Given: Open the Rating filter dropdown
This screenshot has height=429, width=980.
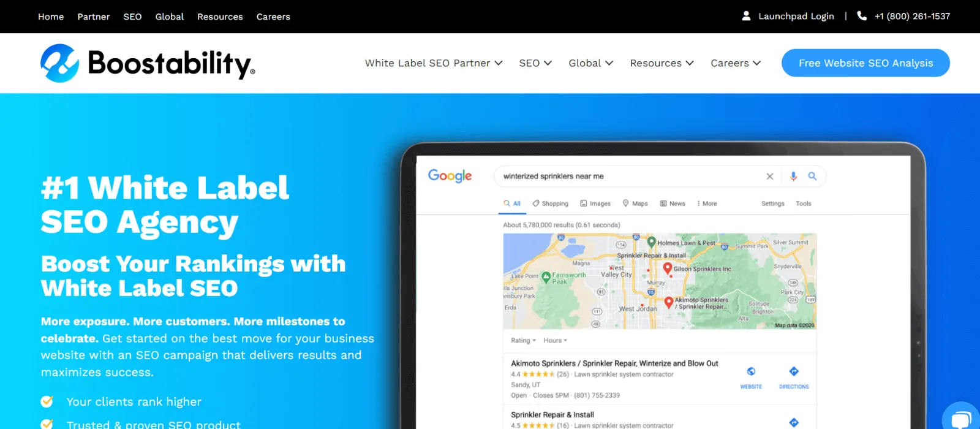Looking at the screenshot, I should click(x=524, y=341).
